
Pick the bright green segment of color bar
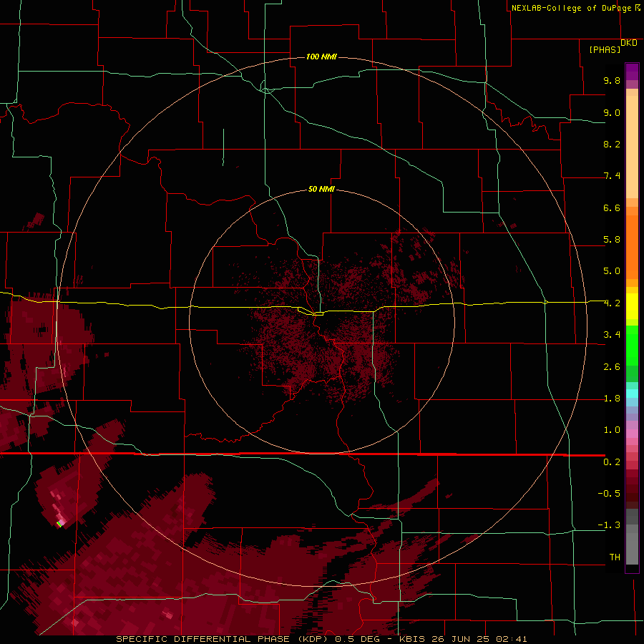coord(632,345)
